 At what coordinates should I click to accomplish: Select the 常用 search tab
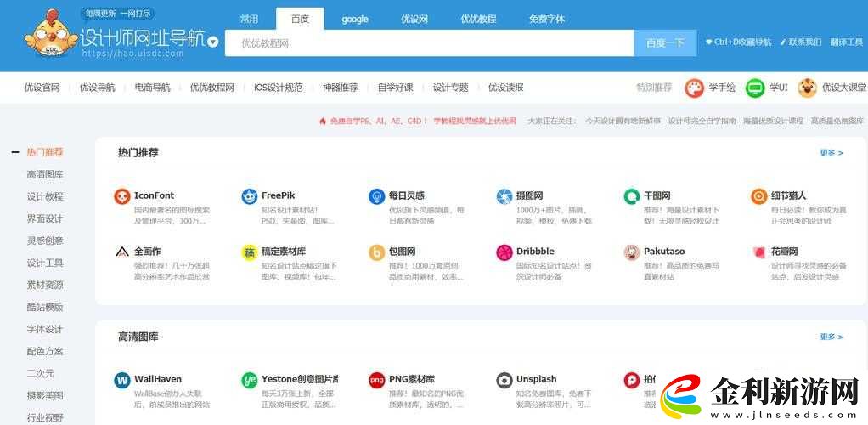tap(249, 19)
